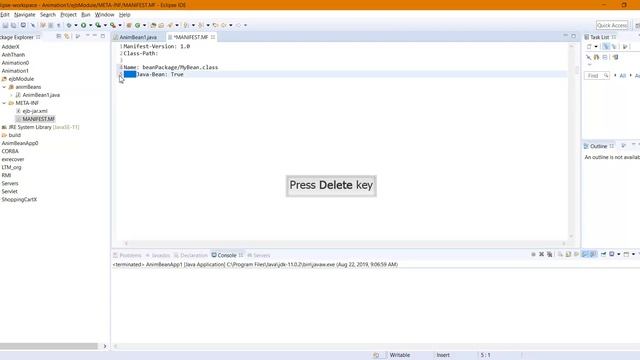The height and width of the screenshot is (360, 640).
Task: Click the Quick Access search field
Action: (x=612, y=25)
